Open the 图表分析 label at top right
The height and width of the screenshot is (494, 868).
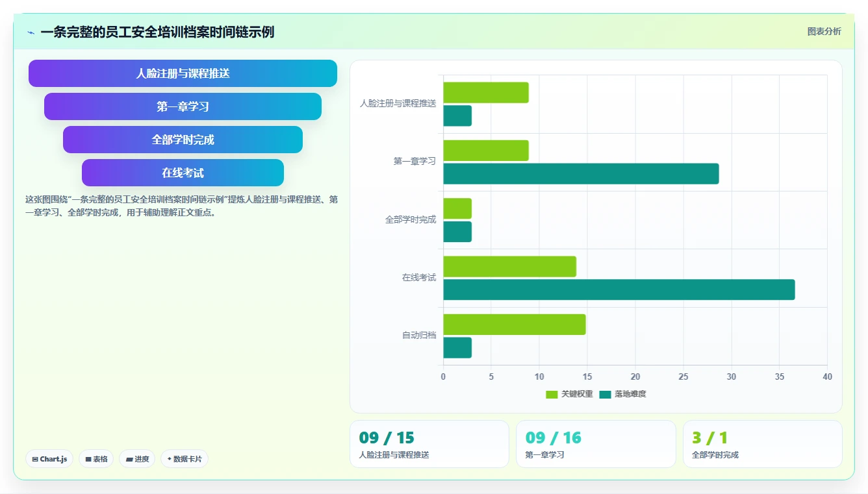tap(824, 31)
